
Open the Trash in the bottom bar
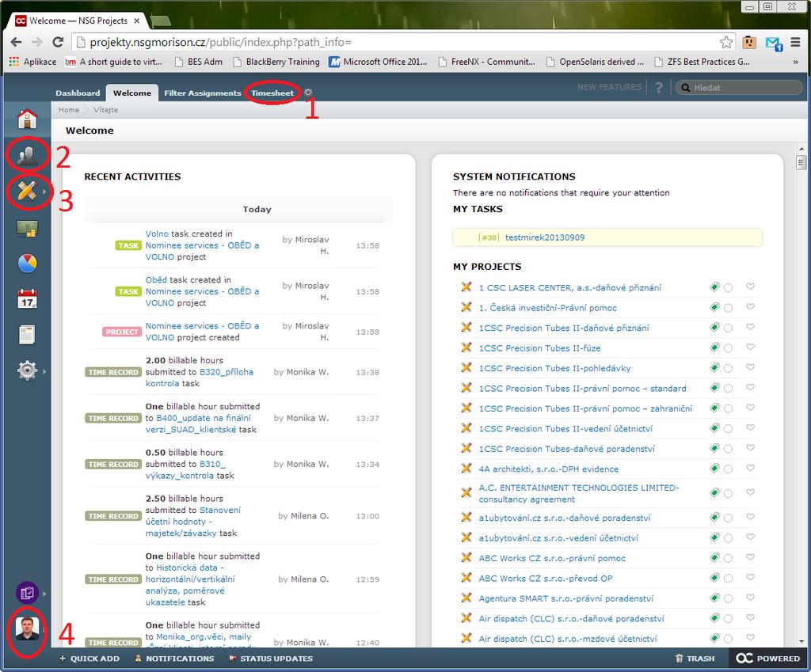click(x=695, y=658)
